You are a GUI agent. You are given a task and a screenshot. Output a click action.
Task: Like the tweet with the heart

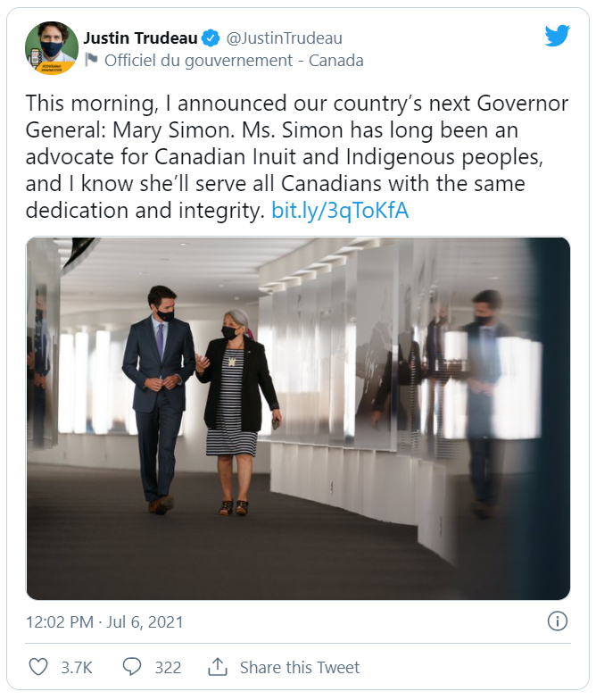click(x=38, y=667)
